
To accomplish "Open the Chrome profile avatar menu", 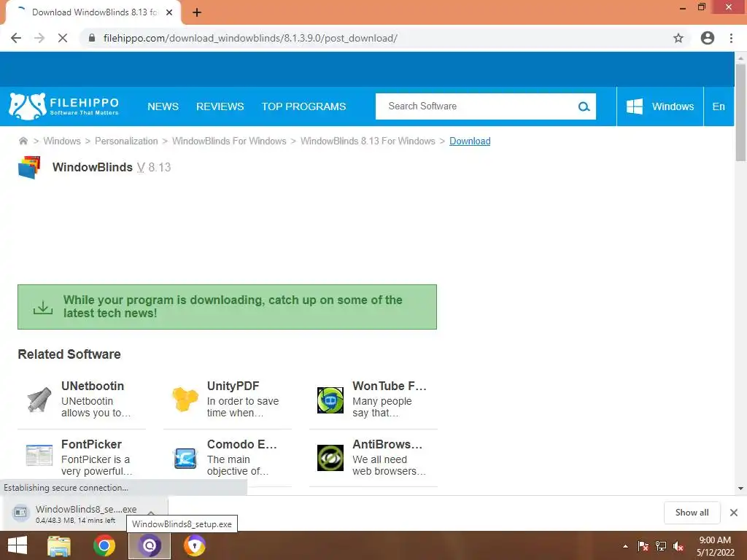I will (x=707, y=38).
